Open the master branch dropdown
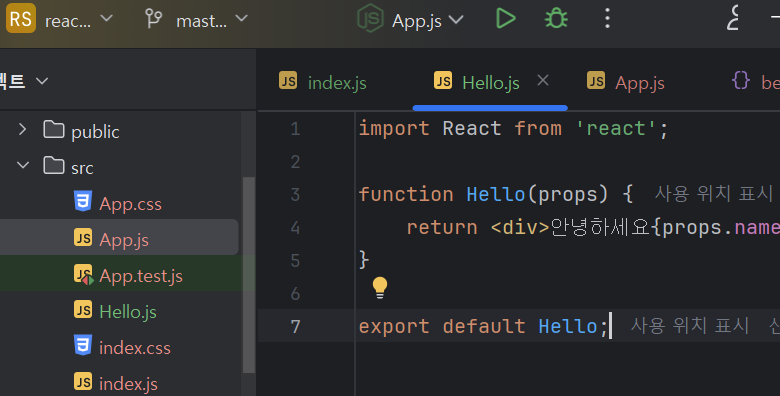Screen dimensions: 780x396 [x=212, y=20]
